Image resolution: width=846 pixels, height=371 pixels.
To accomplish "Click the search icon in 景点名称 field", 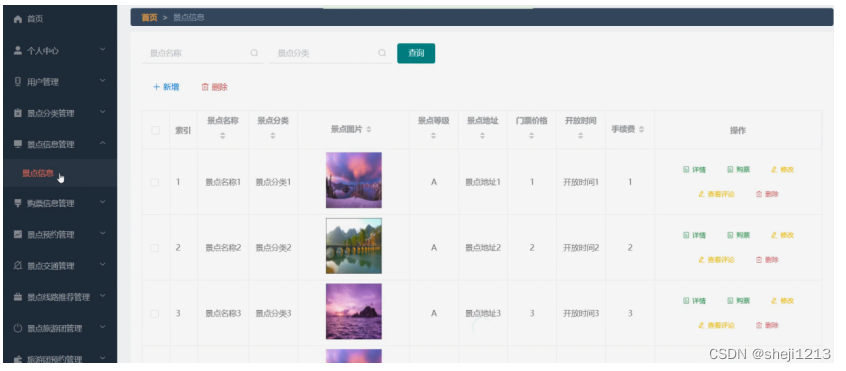I will click(x=254, y=53).
